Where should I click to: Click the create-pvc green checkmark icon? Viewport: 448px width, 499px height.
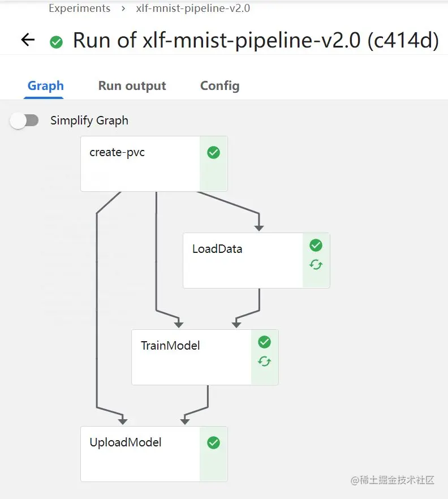coord(213,153)
